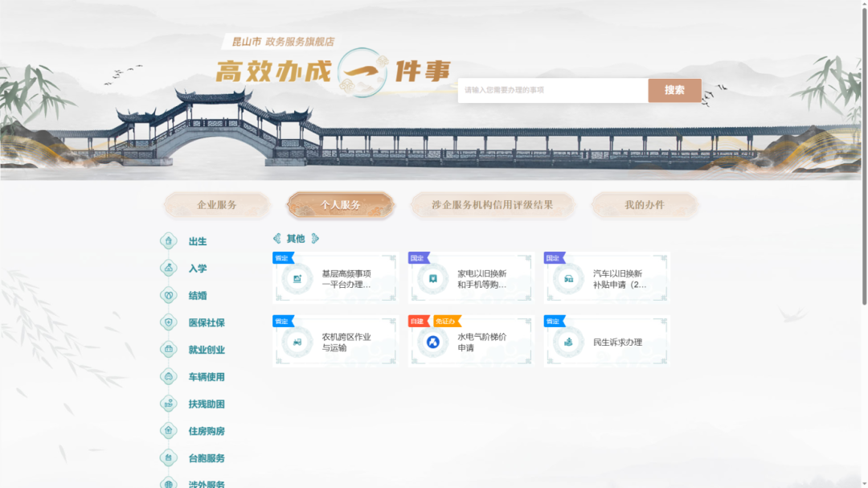This screenshot has height=488, width=868.
Task: Open 家电以旧换新和手机等购 service card
Action: click(x=471, y=279)
